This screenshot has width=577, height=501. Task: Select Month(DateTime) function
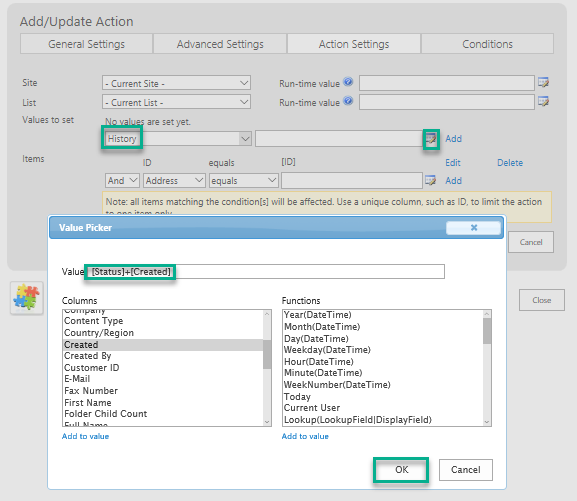pyautogui.click(x=383, y=327)
